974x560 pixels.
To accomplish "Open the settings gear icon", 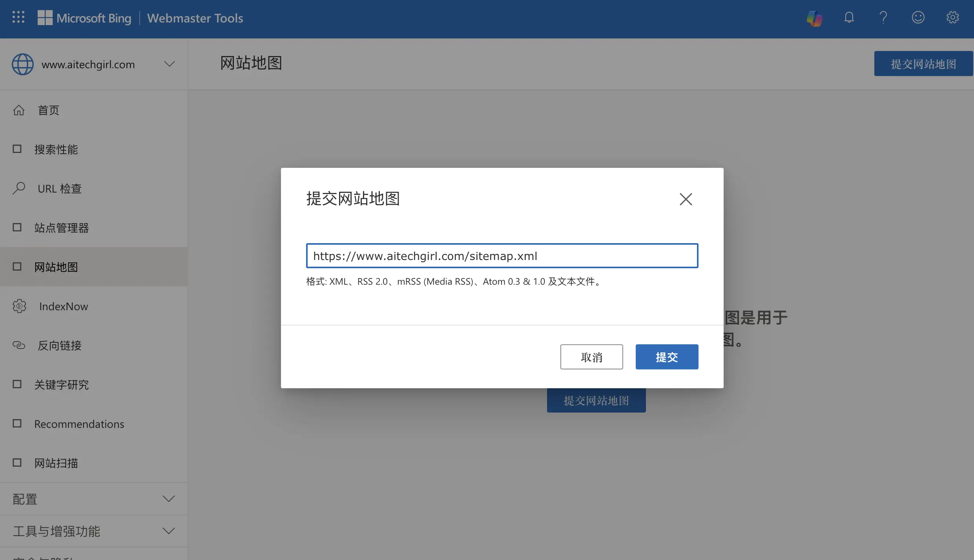I will pyautogui.click(x=952, y=18).
